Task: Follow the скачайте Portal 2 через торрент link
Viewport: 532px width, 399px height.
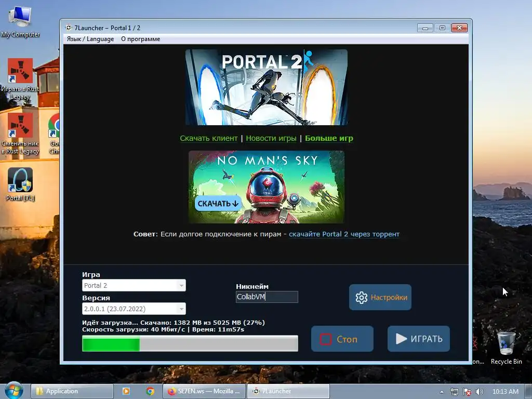Action: (x=344, y=234)
